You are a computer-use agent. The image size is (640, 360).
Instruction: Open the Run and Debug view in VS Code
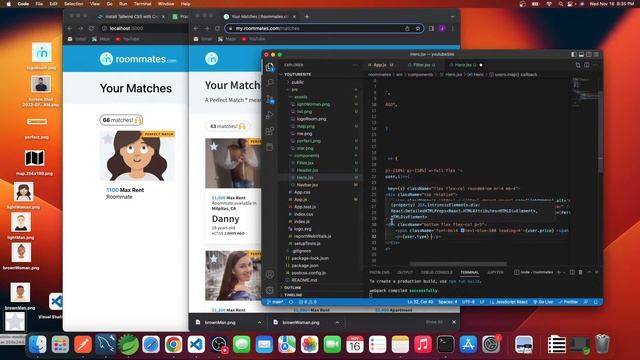click(x=270, y=115)
